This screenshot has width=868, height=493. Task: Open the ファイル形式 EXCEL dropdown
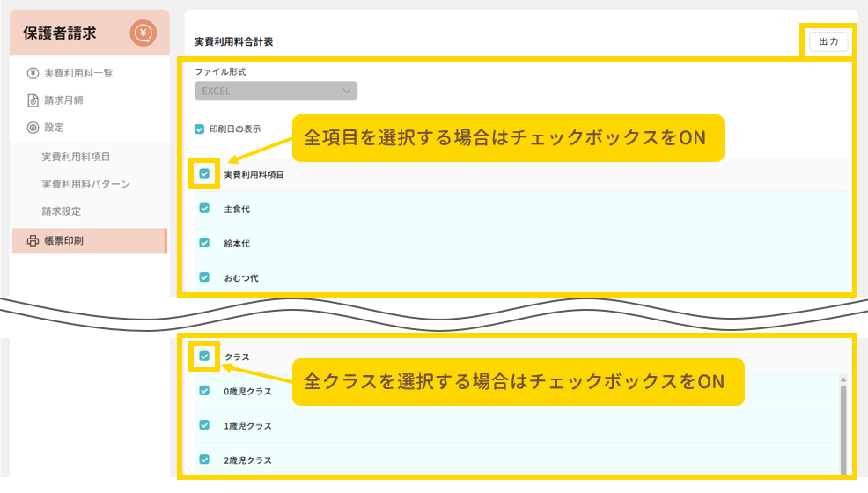[275, 91]
